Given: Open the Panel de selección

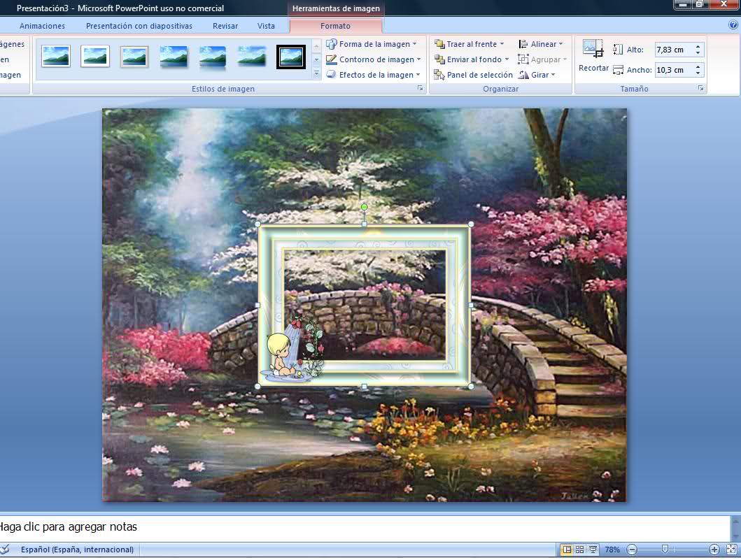Looking at the screenshot, I should (x=474, y=75).
